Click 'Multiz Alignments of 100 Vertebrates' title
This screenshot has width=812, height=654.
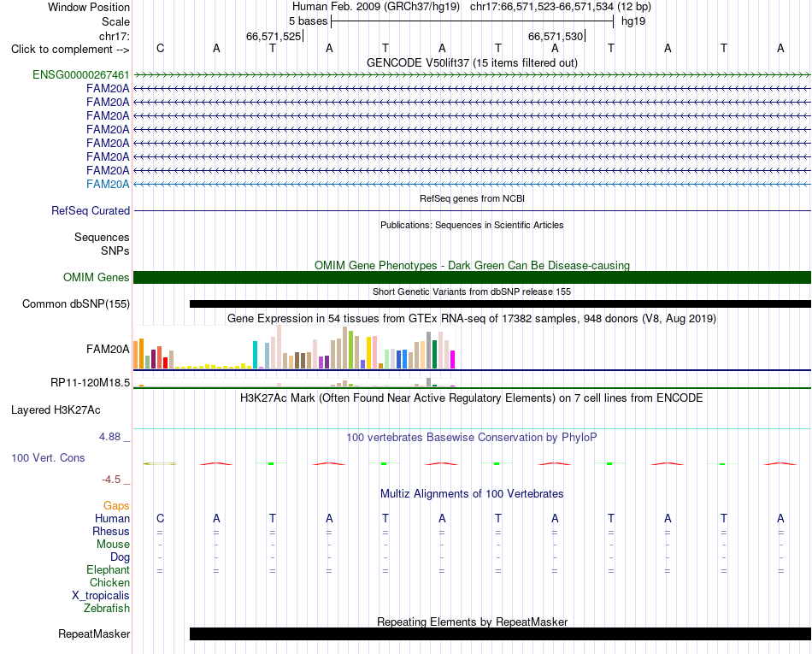(x=472, y=493)
